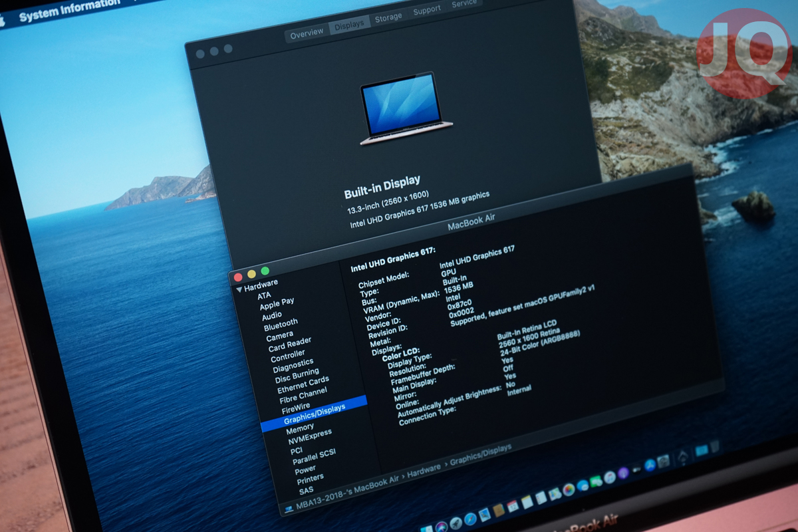Launch FaceTime from the Dock
Viewport: 798px width, 532px height.
pos(596,481)
